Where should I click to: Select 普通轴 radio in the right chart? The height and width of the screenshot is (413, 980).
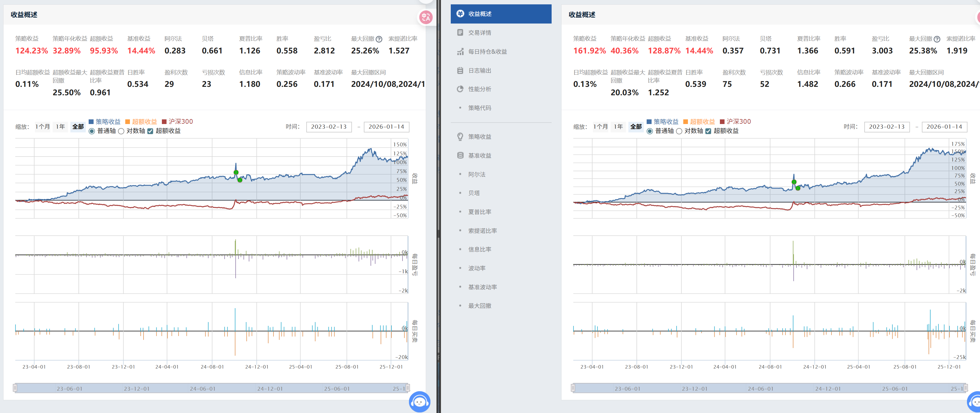click(x=649, y=131)
